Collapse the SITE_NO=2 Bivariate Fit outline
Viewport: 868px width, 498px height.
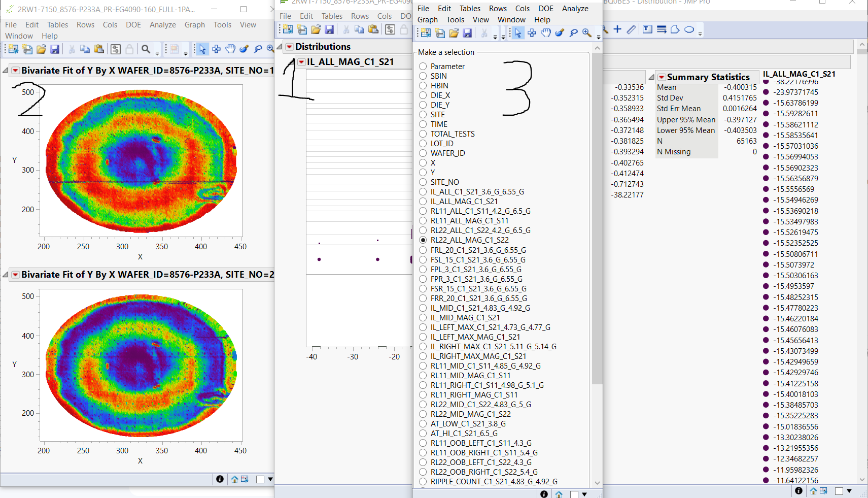click(6, 275)
